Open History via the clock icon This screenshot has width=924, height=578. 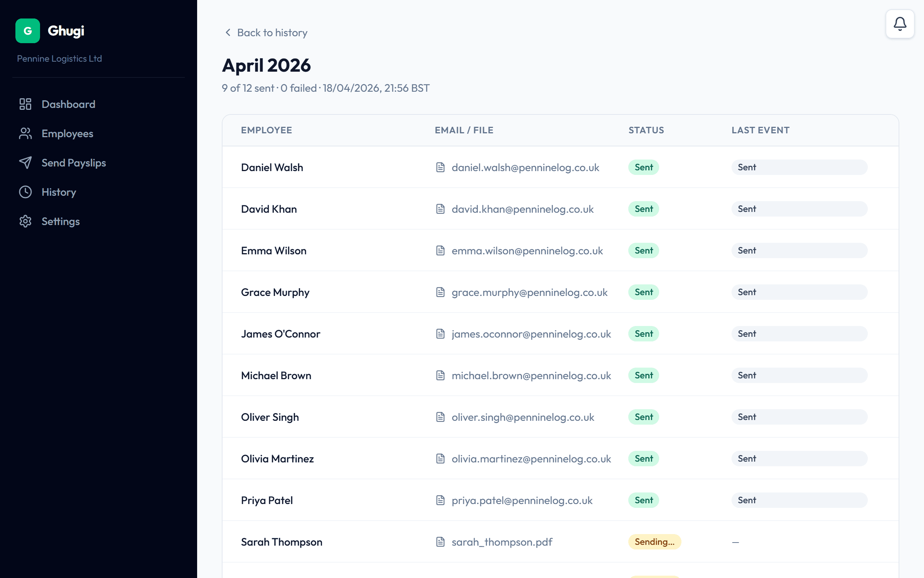25,192
